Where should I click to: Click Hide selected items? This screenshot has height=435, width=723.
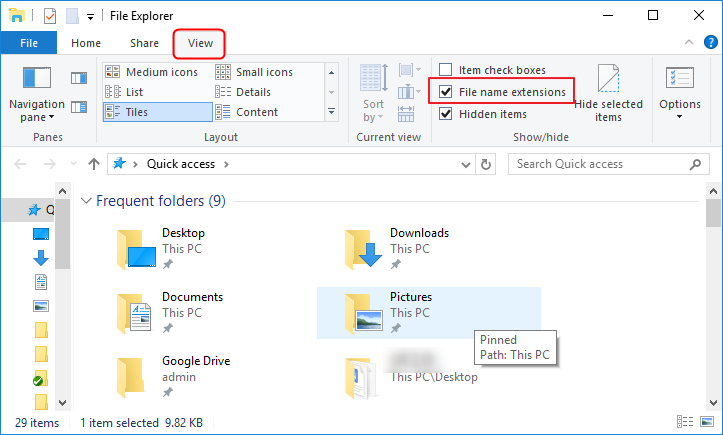point(608,94)
